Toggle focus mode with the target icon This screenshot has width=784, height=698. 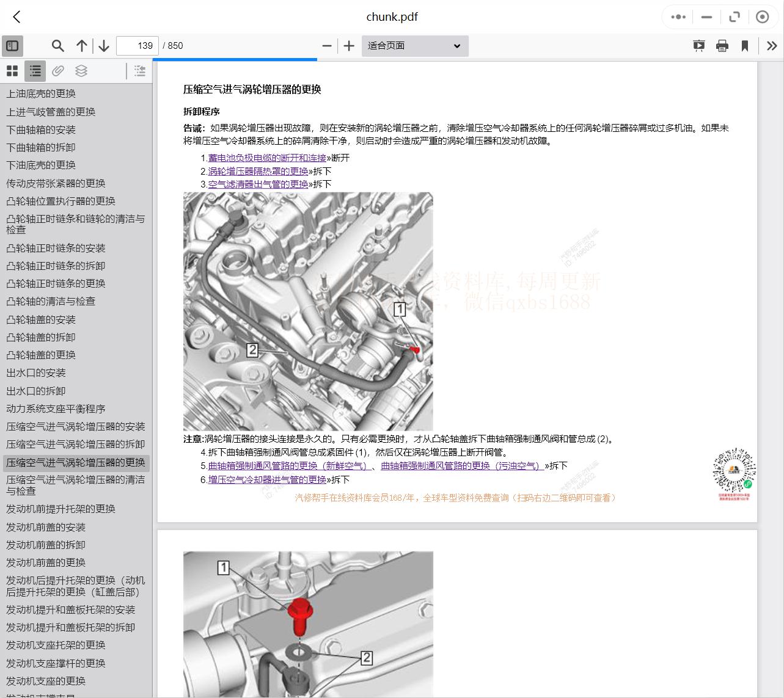762,16
